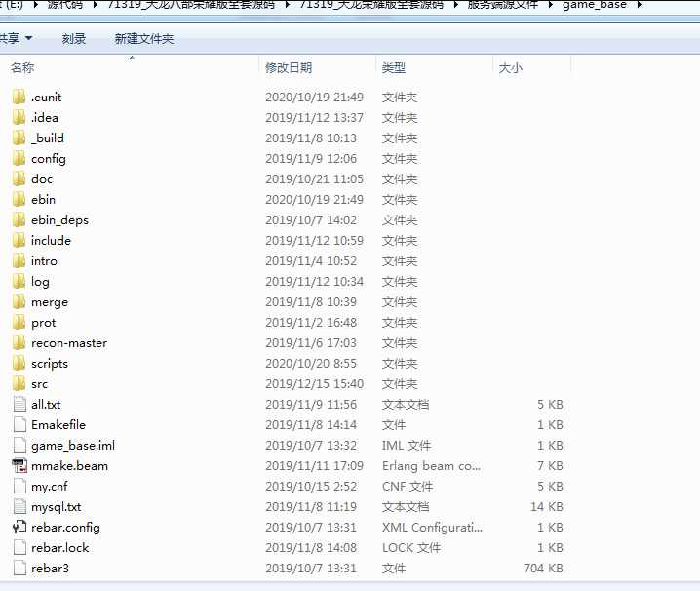This screenshot has width=700, height=591.
Task: Click the my.cnf file icon
Action: 19,487
